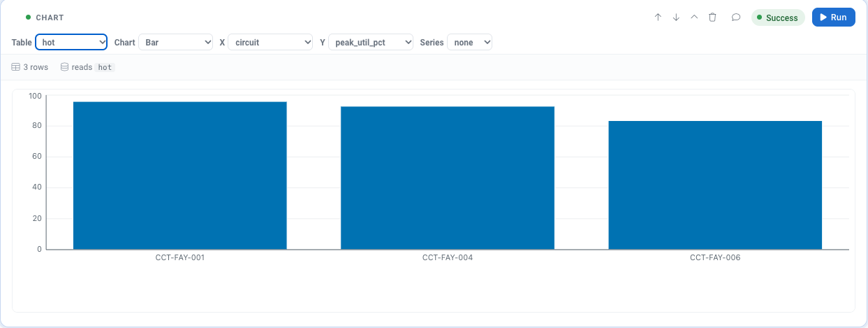Open the X axis dropdown showing circuit

(271, 42)
